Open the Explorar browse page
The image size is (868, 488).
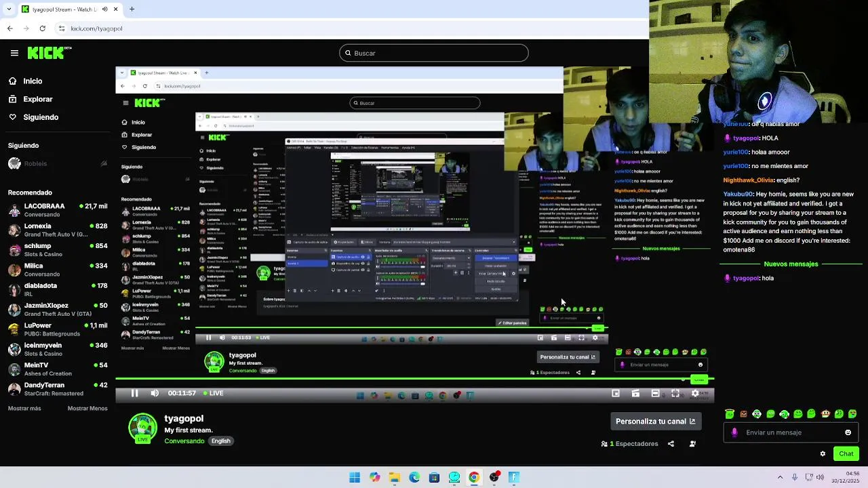click(31, 99)
